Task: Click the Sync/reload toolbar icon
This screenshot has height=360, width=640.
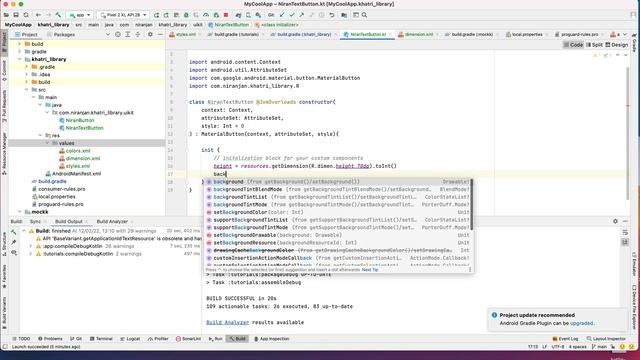Action: (26, 15)
